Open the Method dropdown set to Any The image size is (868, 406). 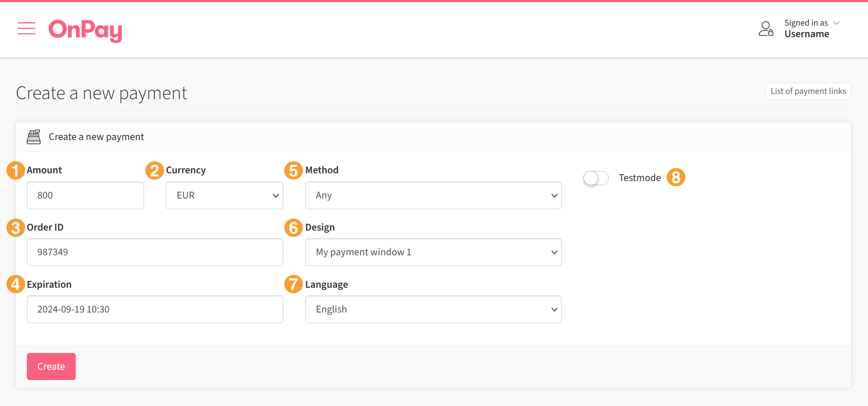[433, 195]
